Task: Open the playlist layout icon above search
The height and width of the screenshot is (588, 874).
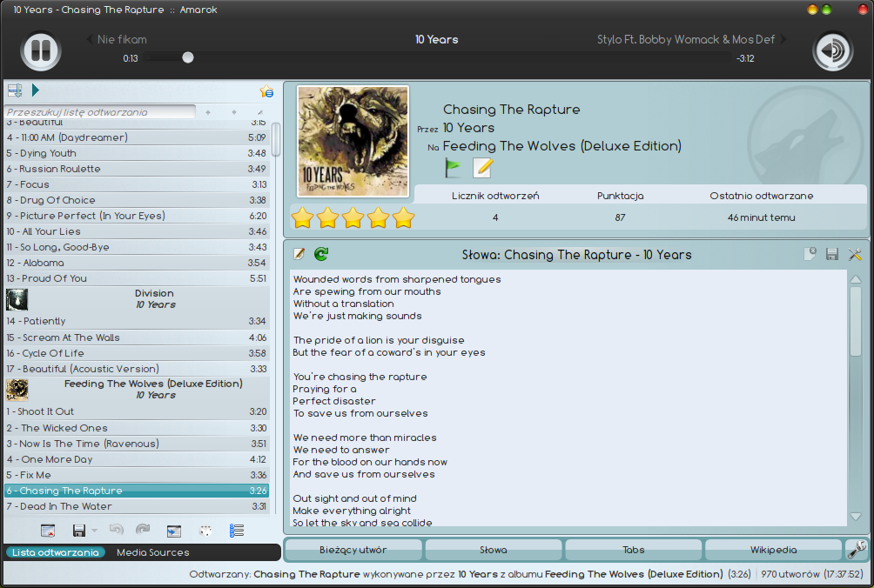Action: [x=15, y=90]
